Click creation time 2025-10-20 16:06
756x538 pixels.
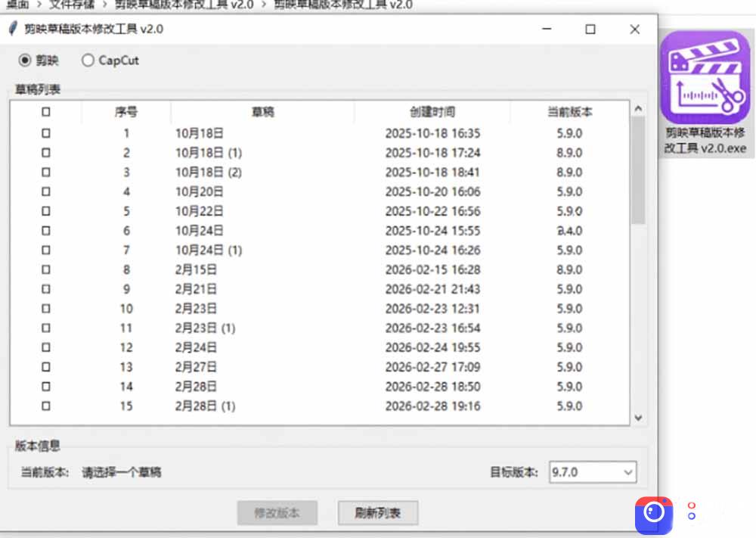(x=432, y=191)
